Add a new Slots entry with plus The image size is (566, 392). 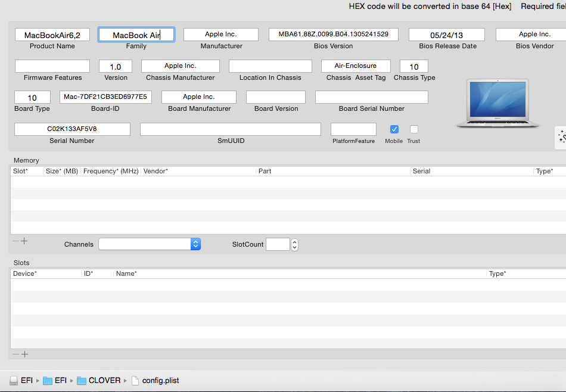[x=24, y=354]
